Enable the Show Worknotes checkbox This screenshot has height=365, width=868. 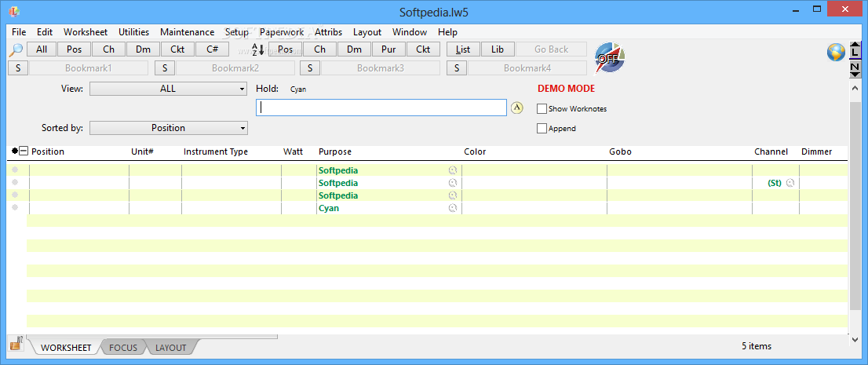[x=542, y=109]
